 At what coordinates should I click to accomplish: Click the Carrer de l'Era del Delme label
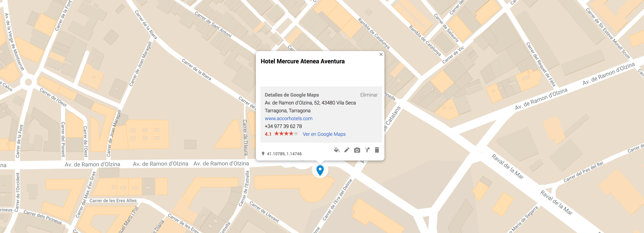coord(337,200)
